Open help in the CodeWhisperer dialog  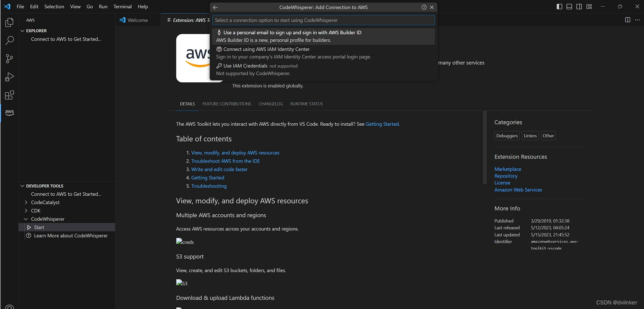point(424,7)
